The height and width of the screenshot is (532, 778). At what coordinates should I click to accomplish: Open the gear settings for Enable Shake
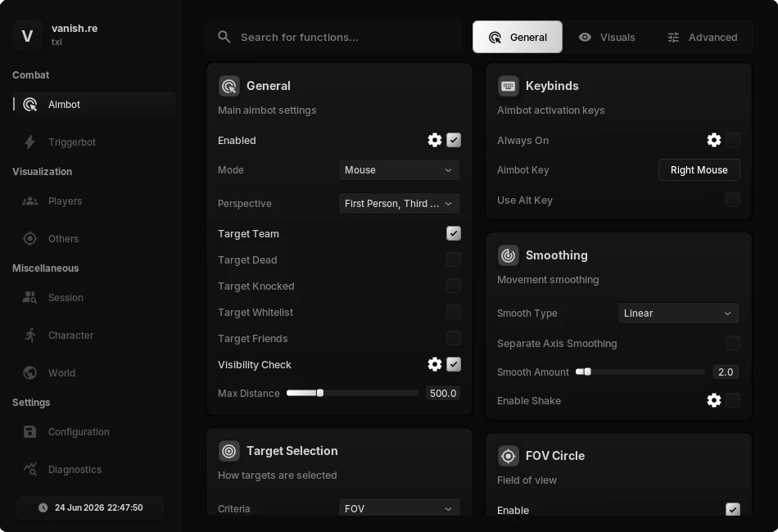pyautogui.click(x=714, y=400)
